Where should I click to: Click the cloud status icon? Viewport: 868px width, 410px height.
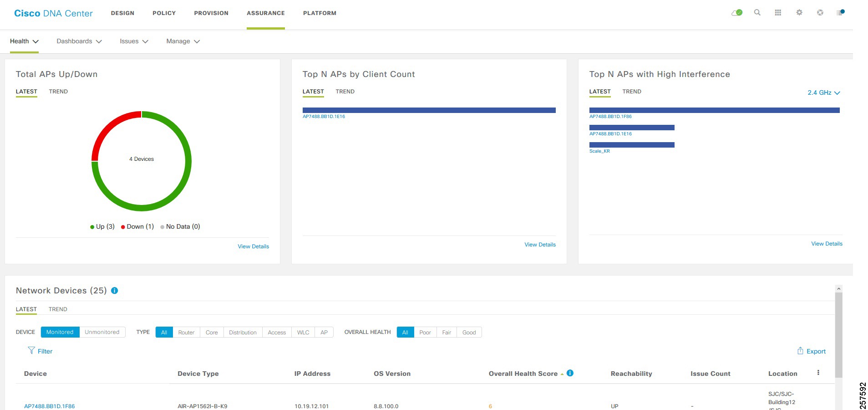(x=737, y=13)
